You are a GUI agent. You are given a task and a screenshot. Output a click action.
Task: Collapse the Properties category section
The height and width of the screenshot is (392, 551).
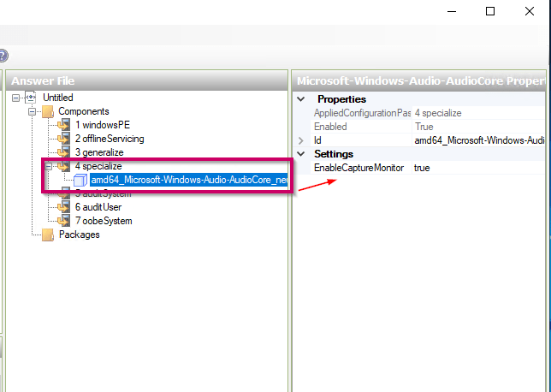point(300,99)
